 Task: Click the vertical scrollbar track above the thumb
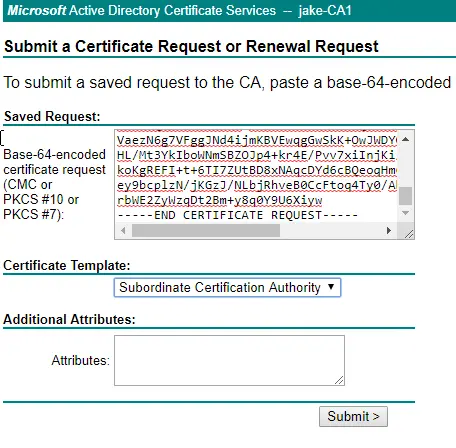pyautogui.click(x=405, y=166)
